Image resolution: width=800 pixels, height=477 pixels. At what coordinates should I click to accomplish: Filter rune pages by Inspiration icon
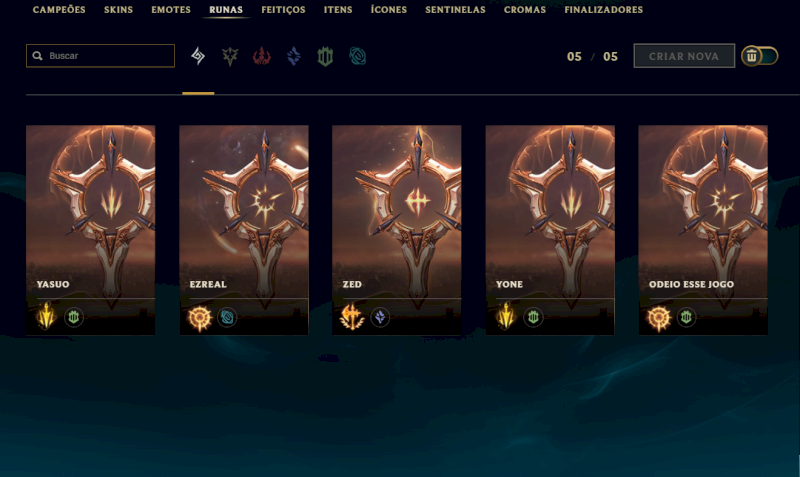(358, 56)
